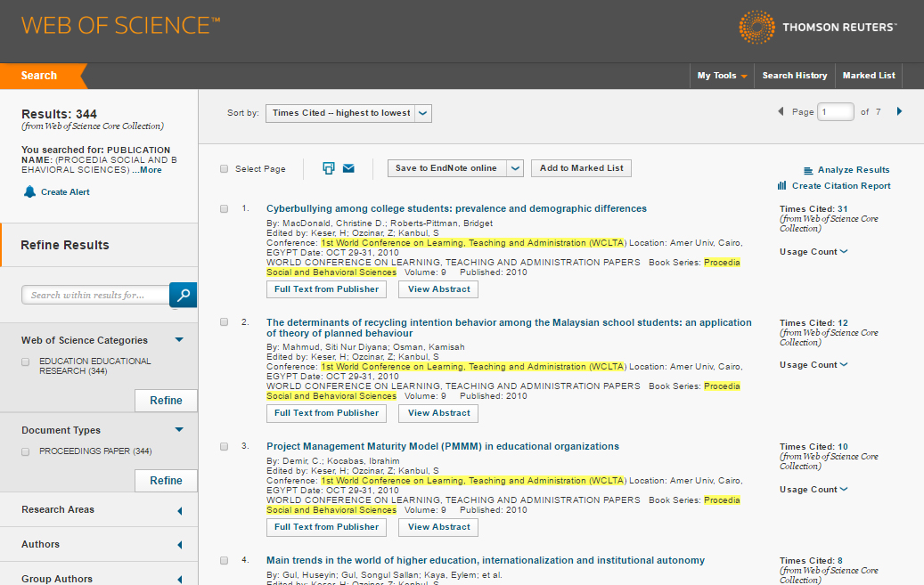
Task: Click the Analyze Results link text
Action: tap(854, 170)
